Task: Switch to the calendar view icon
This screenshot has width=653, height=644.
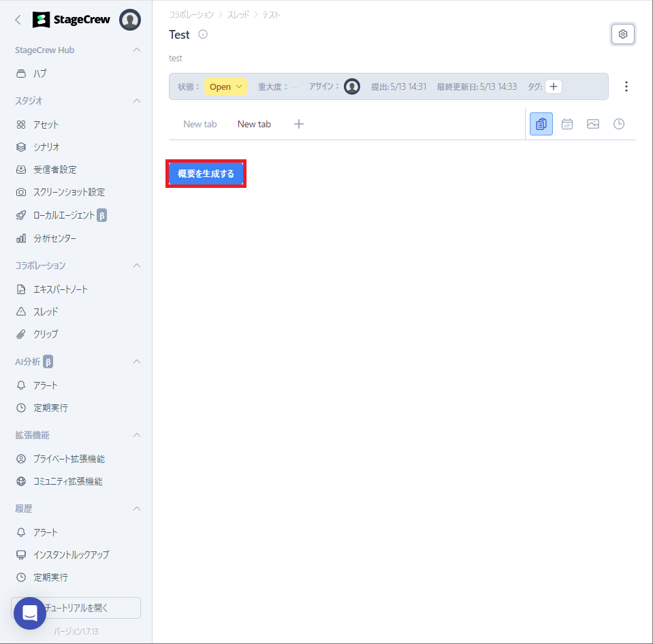Action: (567, 124)
